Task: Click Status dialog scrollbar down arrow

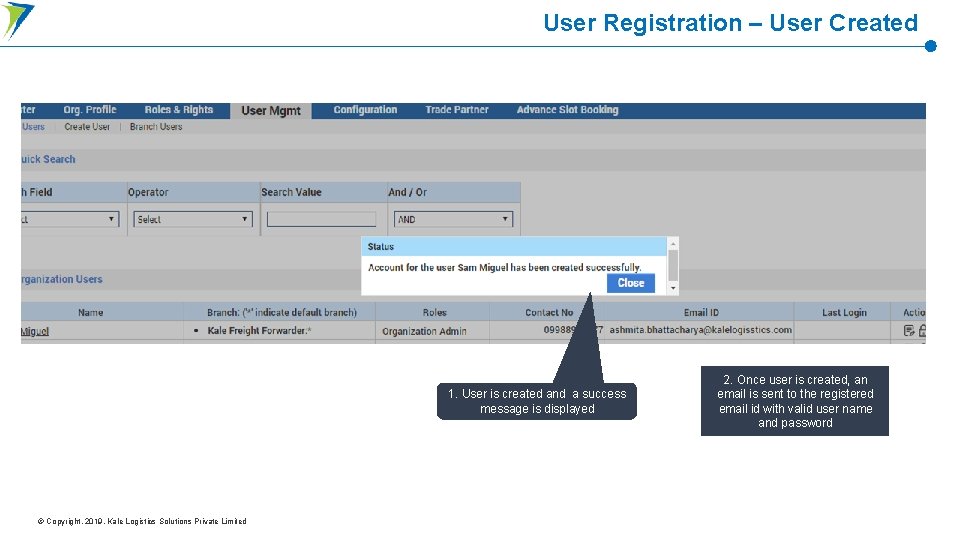Action: point(673,288)
